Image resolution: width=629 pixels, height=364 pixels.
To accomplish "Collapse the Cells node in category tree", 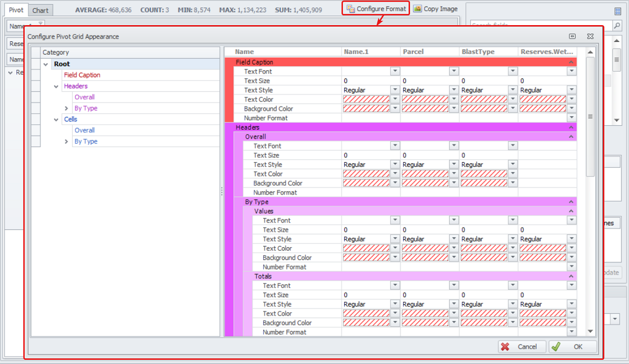I will pos(56,119).
